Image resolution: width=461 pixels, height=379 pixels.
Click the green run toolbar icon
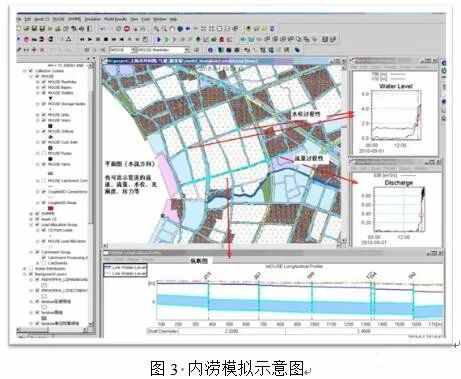[167, 39]
